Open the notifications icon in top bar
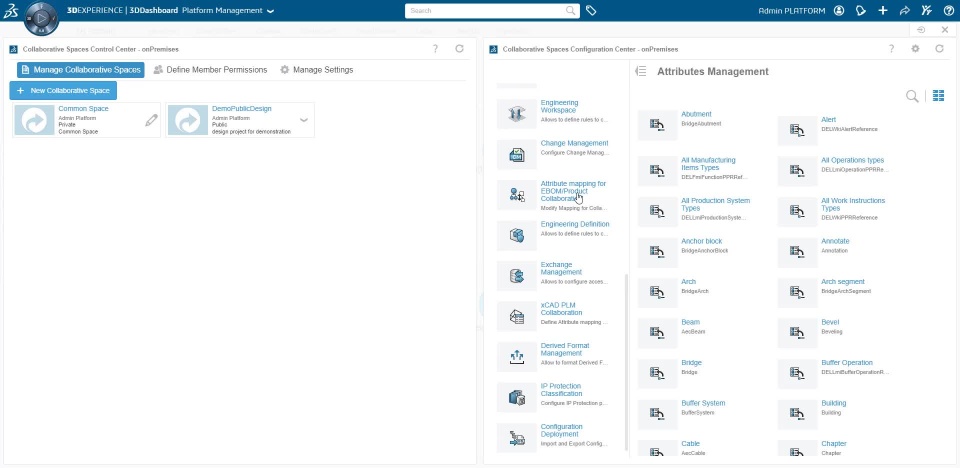 click(x=861, y=10)
